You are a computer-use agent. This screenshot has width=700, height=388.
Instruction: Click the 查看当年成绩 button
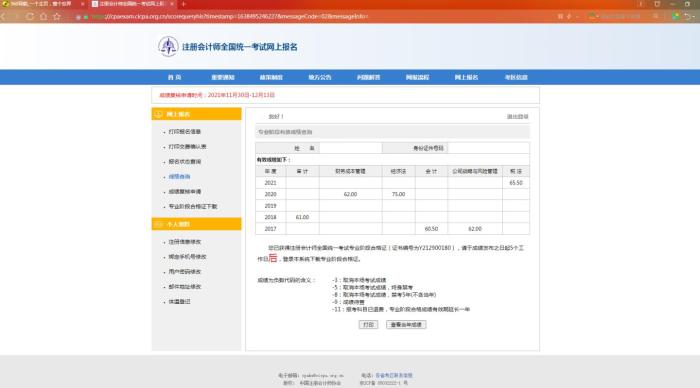point(406,325)
